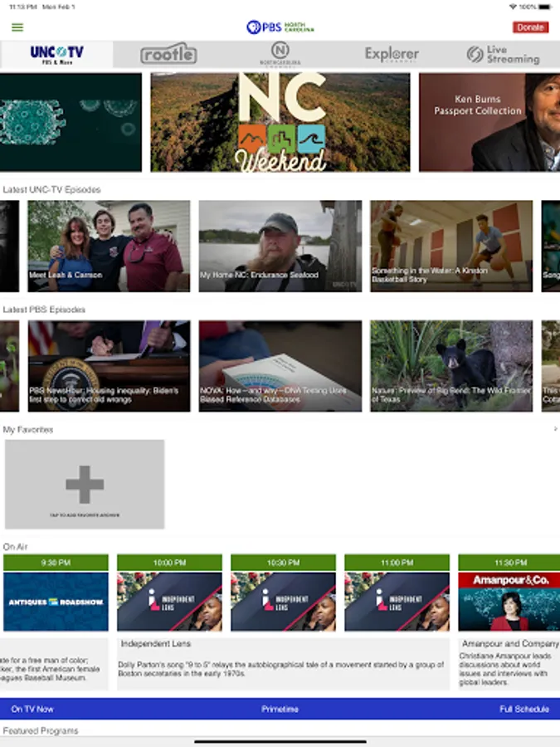The image size is (560, 747).
Task: Select the 9:30 PM time slot
Action: [56, 563]
